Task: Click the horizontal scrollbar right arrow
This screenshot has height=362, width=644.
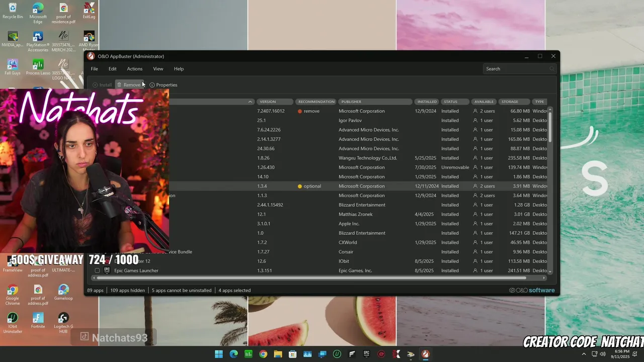Action: (544, 278)
